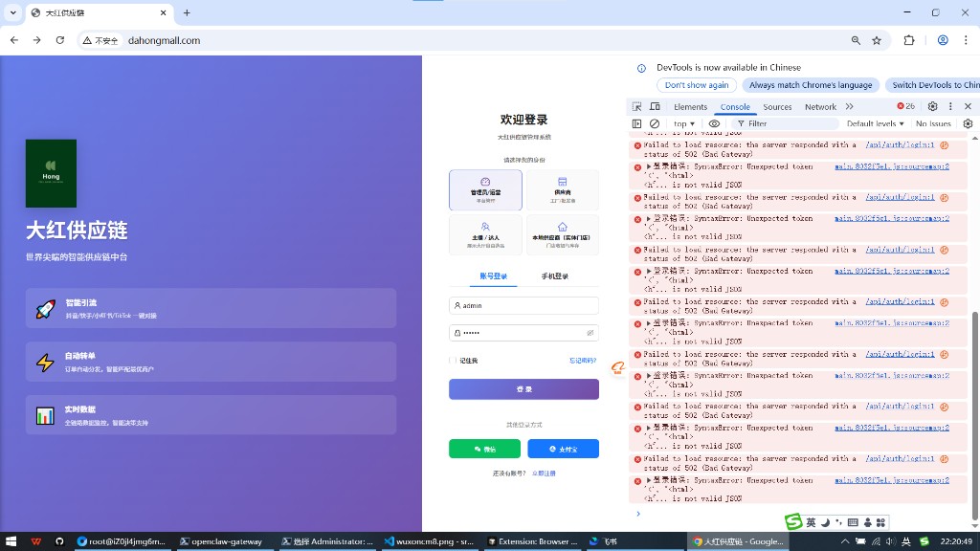980x551 pixels.
Task: Switch to the Network tab in DevTools
Action: pyautogui.click(x=820, y=107)
